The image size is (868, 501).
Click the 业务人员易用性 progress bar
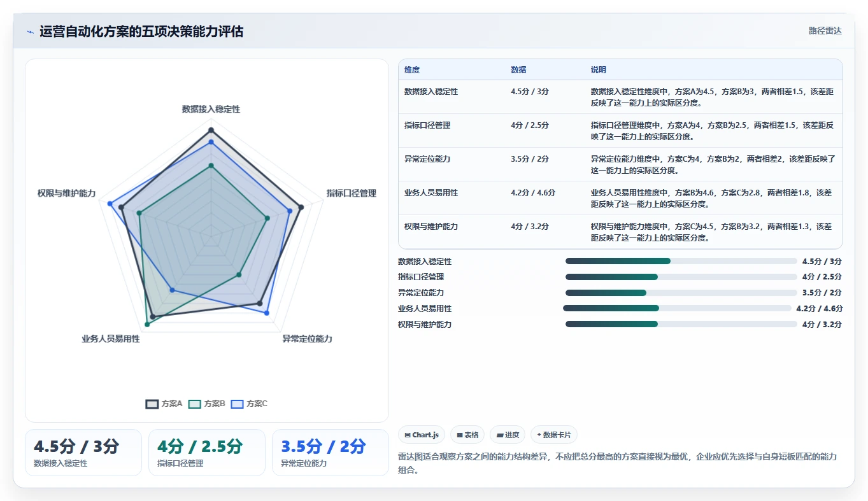click(677, 308)
